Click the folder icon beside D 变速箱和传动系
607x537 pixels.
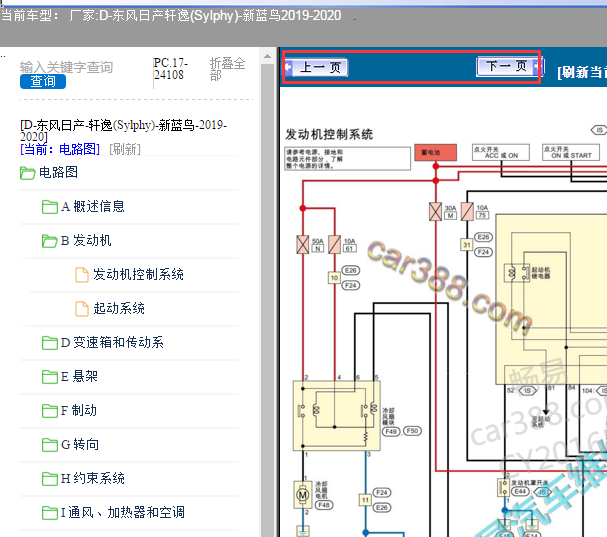pyautogui.click(x=50, y=343)
